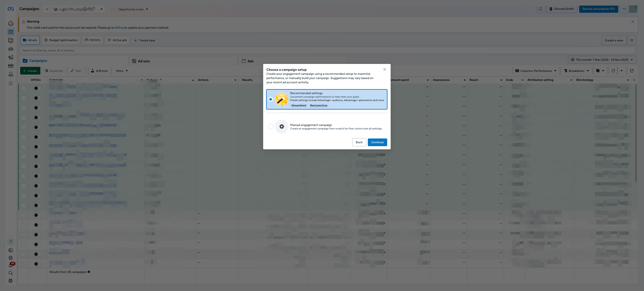Viewport: 644px width, 291px height.
Task: Open the Billing card icon in sidebar
Action: [11, 66]
